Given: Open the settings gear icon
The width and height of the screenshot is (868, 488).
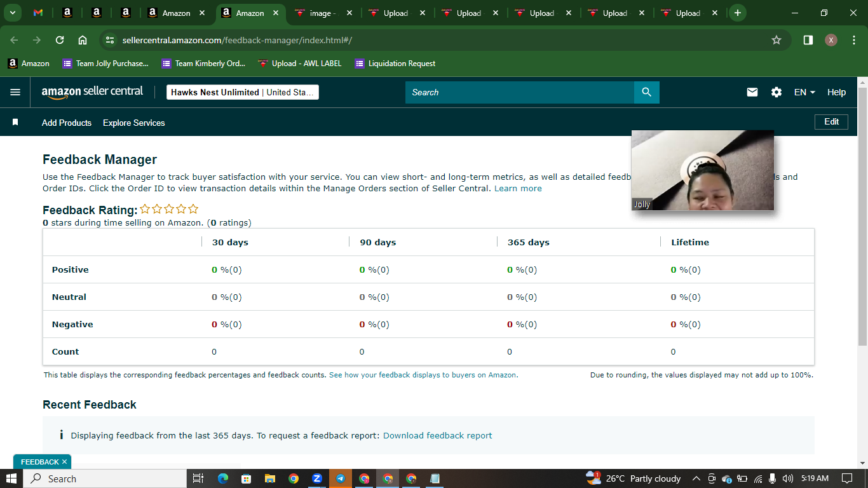Looking at the screenshot, I should click(776, 92).
